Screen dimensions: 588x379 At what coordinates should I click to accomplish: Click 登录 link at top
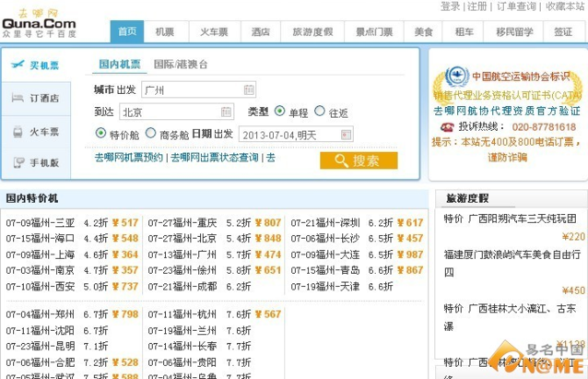(450, 6)
